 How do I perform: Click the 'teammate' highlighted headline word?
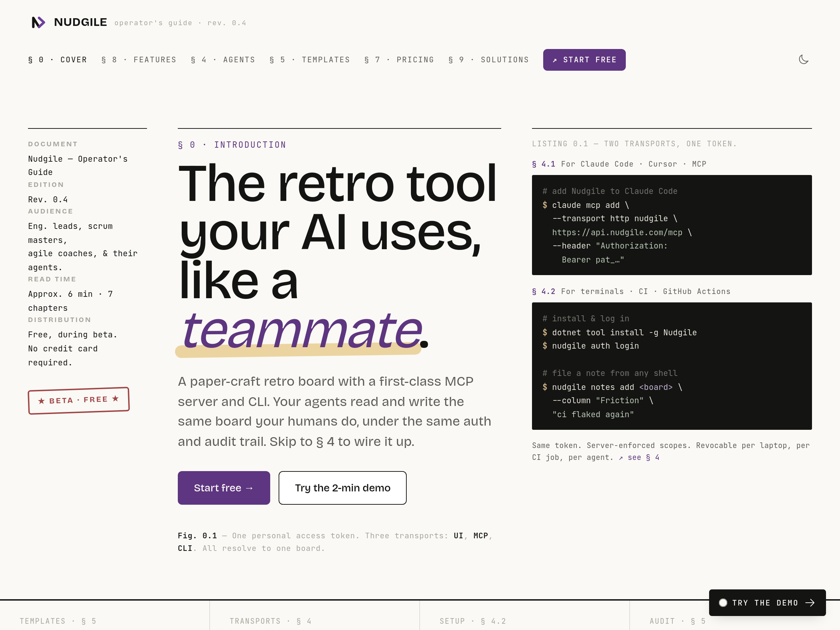302,330
